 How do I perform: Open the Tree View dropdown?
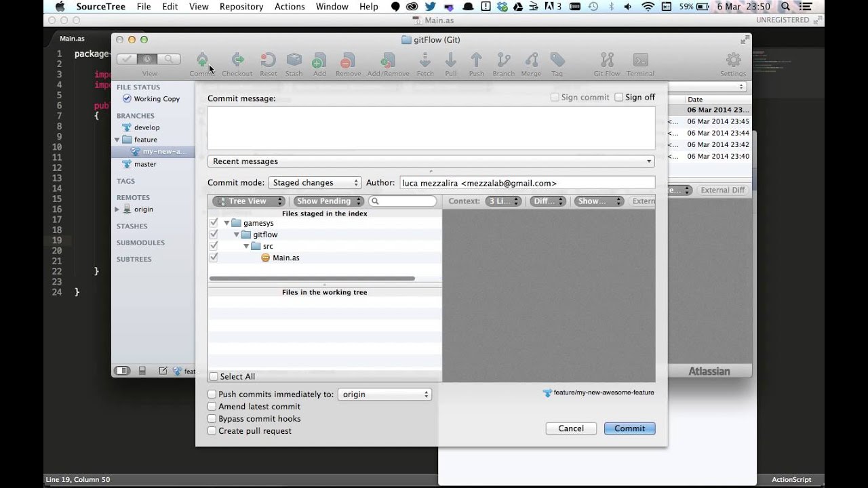pyautogui.click(x=249, y=201)
